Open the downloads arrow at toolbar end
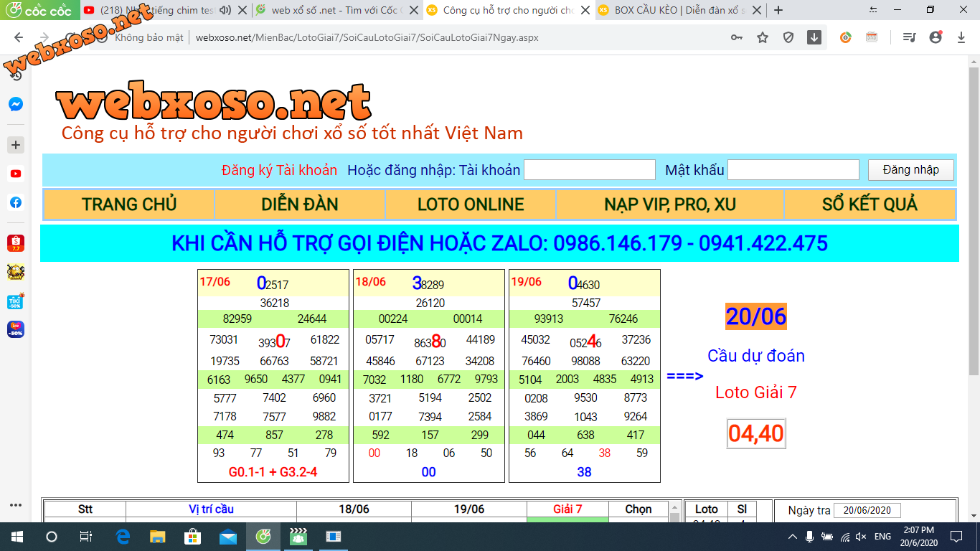Image resolution: width=980 pixels, height=551 pixels. 961,37
